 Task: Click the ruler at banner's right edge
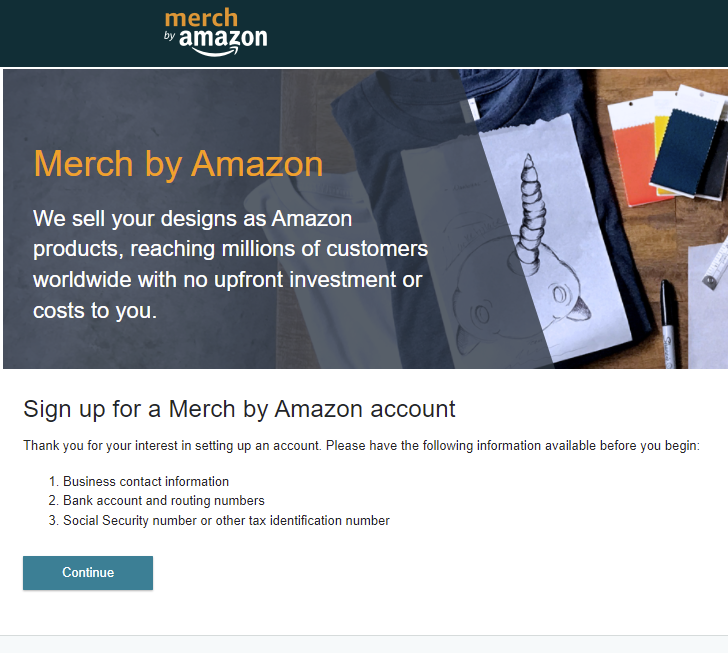716,265
